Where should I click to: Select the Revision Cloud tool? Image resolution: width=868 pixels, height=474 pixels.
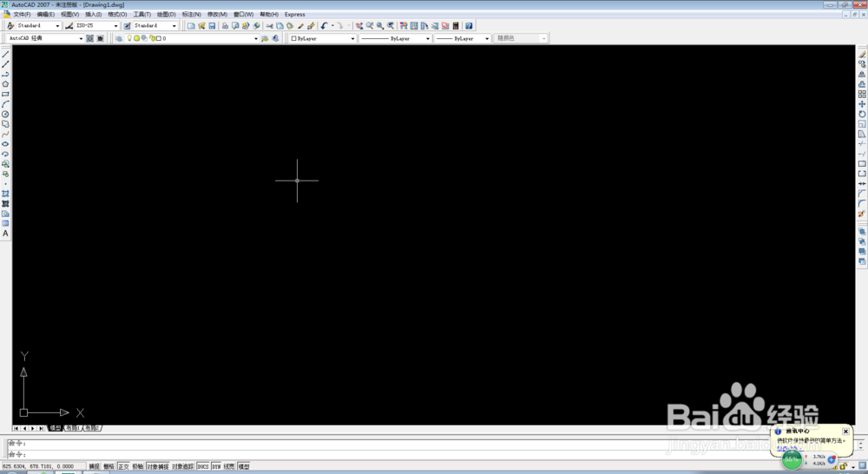point(5,124)
